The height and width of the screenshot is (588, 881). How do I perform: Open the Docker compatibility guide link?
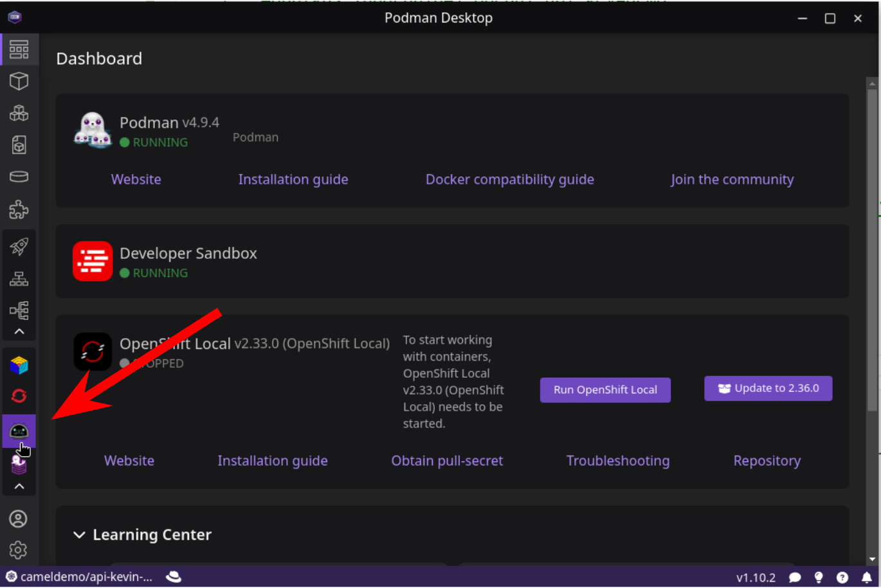510,179
